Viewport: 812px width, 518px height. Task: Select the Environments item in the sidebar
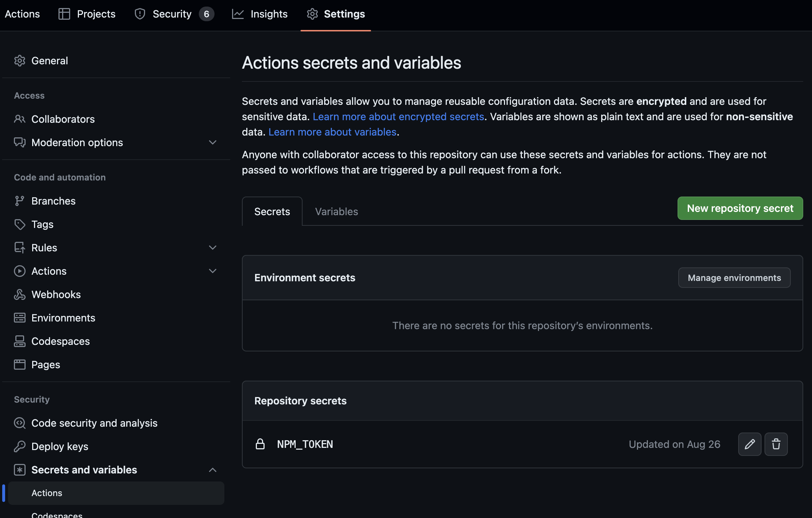point(63,318)
